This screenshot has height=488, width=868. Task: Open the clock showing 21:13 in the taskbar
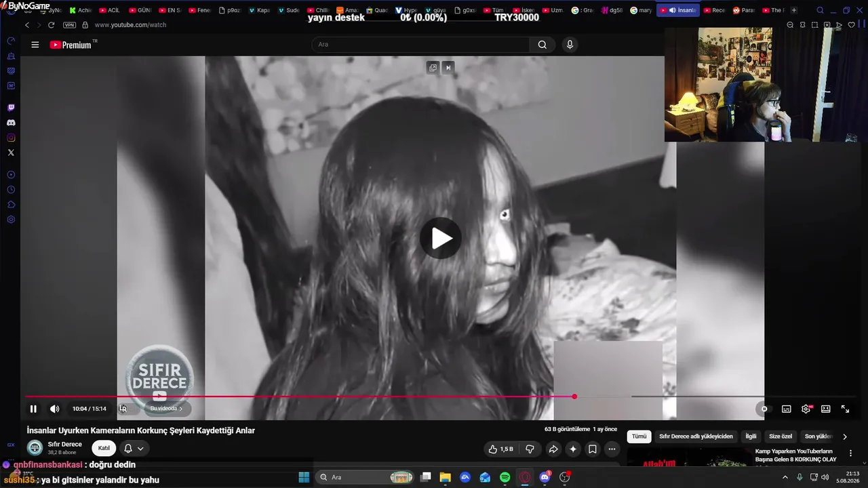pos(847,477)
